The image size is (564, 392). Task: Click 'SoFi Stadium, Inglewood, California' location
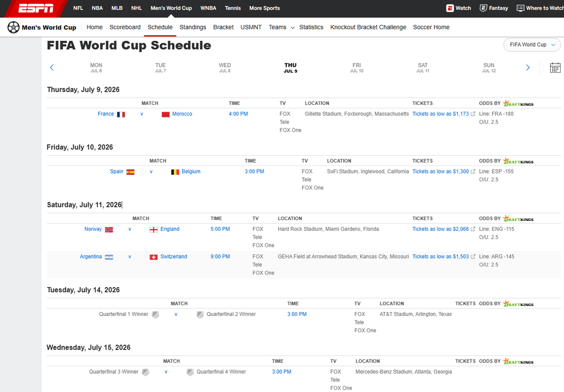pos(368,172)
